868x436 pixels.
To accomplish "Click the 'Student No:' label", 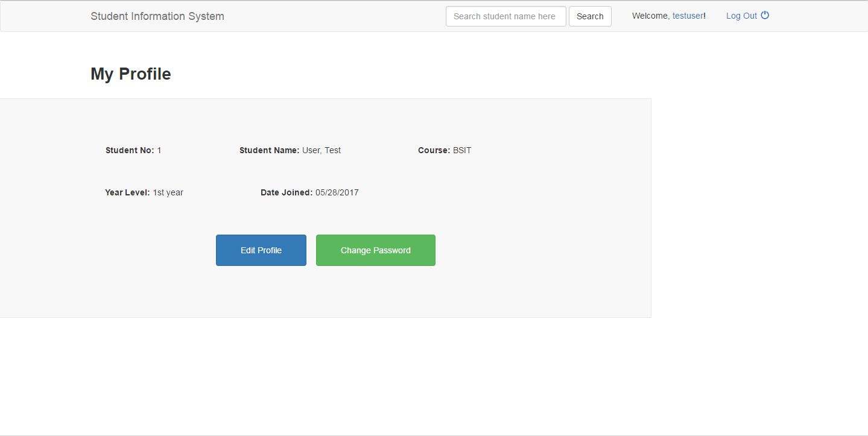I will pos(130,150).
